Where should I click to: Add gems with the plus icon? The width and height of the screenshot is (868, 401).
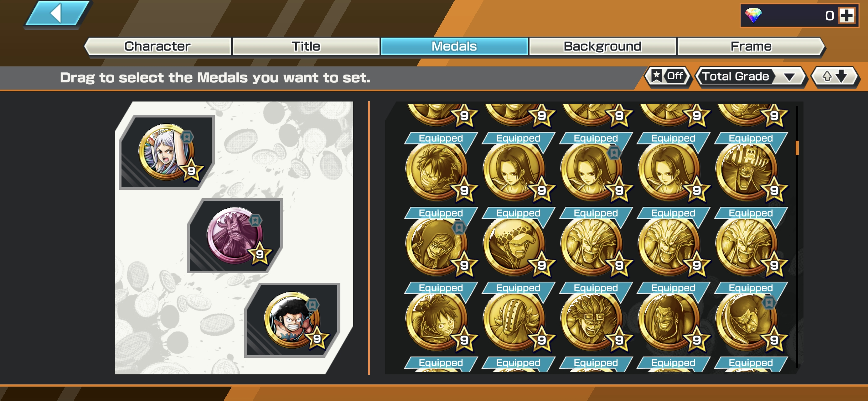(x=847, y=15)
